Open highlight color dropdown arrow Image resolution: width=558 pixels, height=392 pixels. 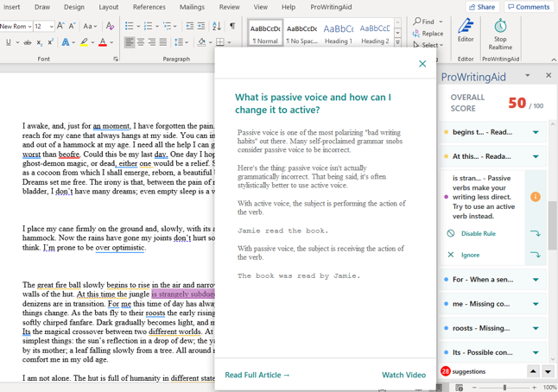tap(93, 42)
